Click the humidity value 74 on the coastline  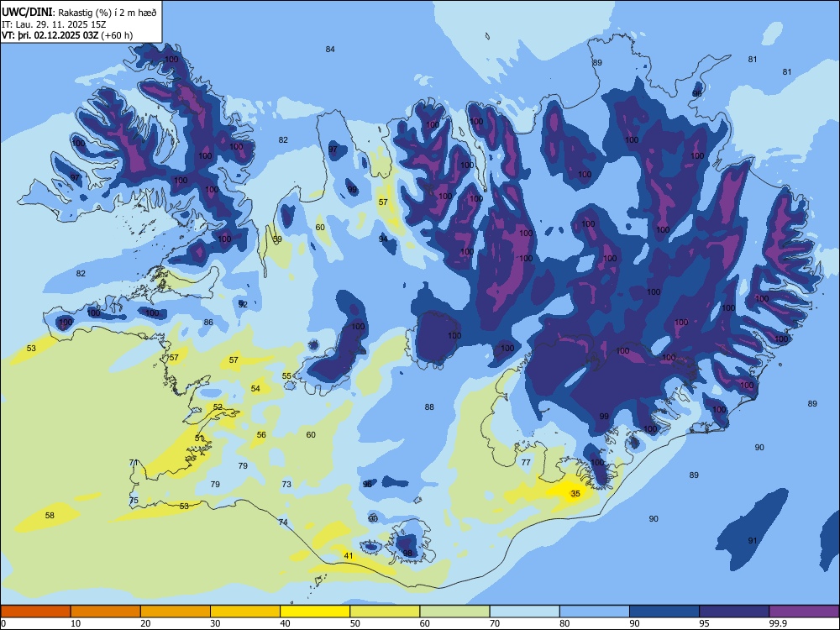click(x=283, y=522)
